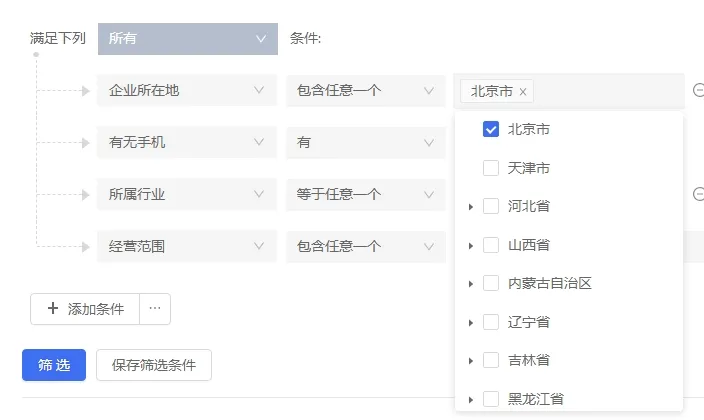Check the 天津市 checkbox
Viewport: 704px width, 420px height.
(491, 168)
